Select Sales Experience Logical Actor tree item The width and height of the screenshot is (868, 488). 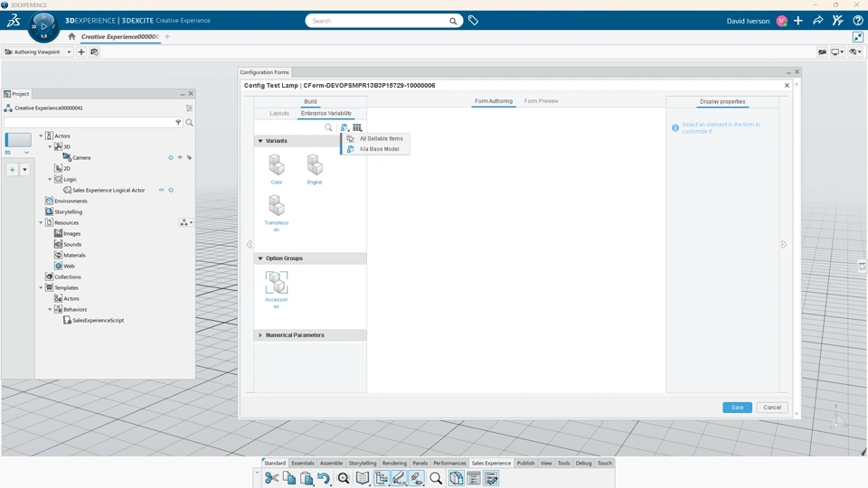pos(108,190)
